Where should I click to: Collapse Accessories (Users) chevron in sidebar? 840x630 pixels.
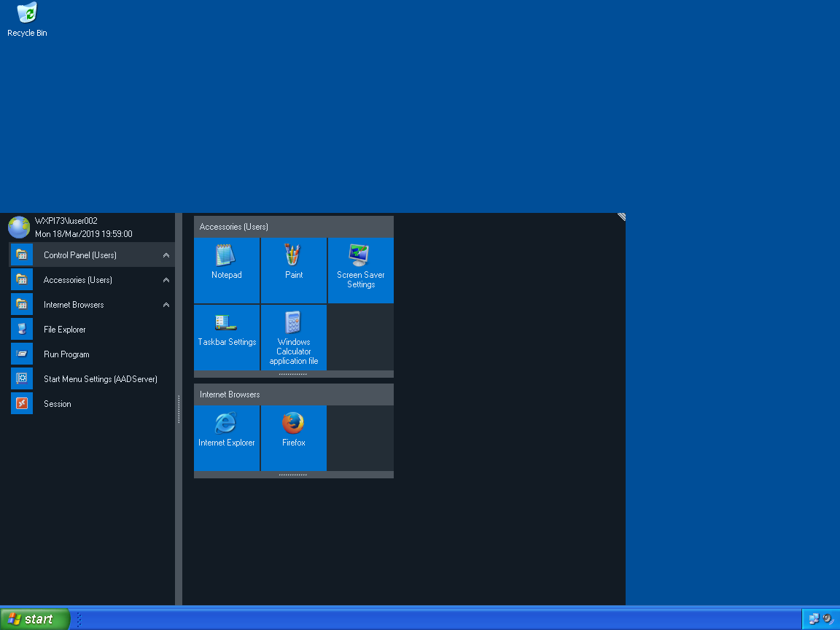[166, 280]
